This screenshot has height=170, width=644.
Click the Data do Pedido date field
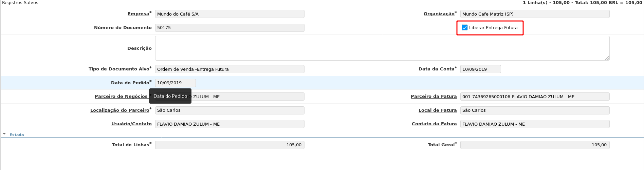click(x=175, y=83)
